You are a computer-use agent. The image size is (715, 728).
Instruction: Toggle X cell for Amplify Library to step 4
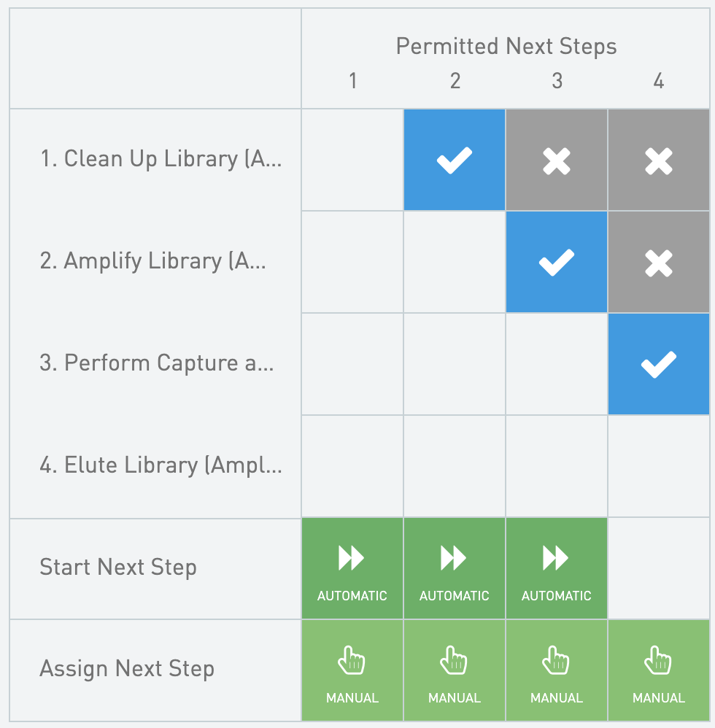click(x=658, y=262)
